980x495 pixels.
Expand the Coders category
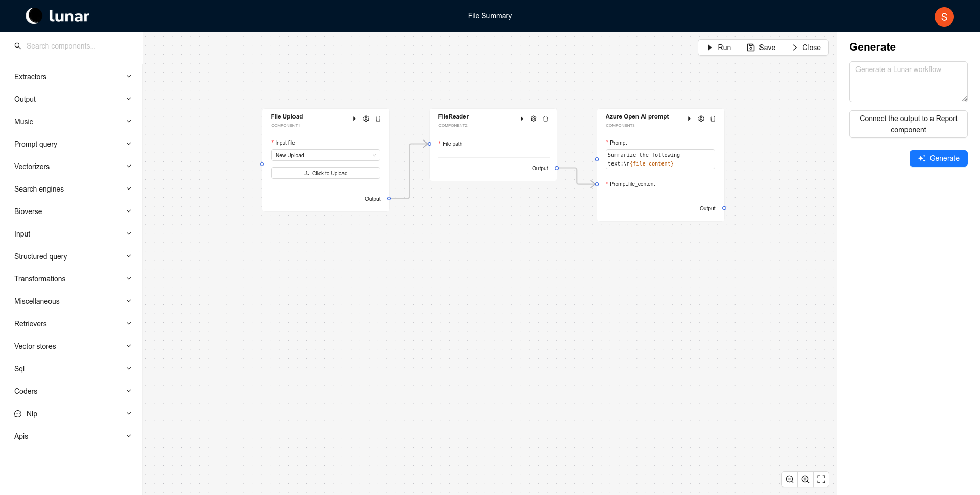pyautogui.click(x=71, y=391)
